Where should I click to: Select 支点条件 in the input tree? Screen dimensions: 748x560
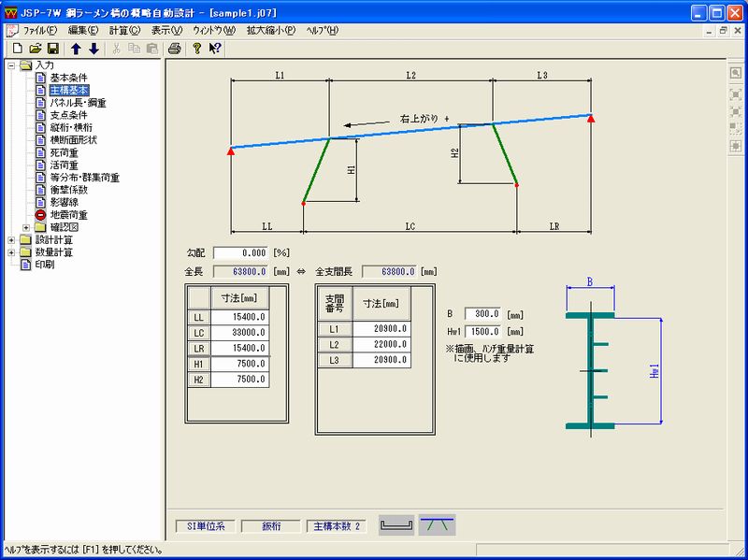(x=69, y=115)
